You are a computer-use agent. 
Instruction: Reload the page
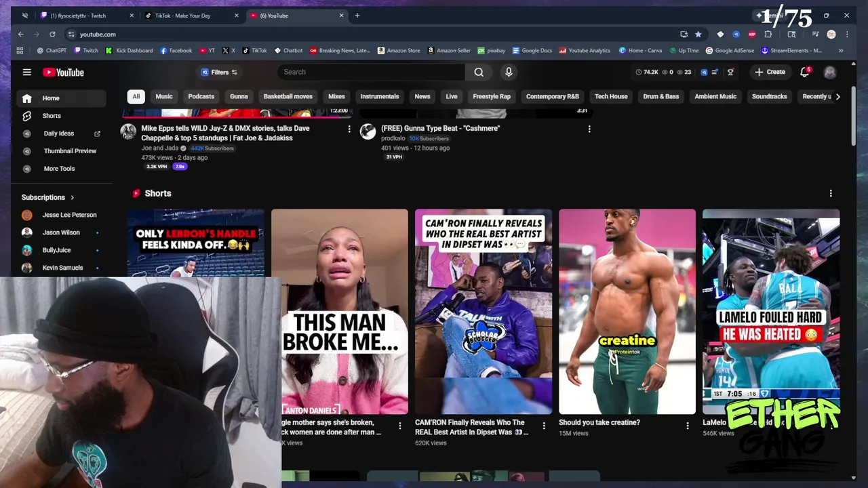[x=52, y=34]
